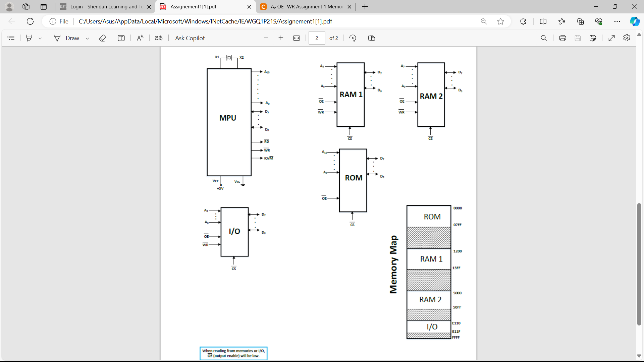Switch to two-page layout view
The image size is (644, 362).
click(x=371, y=38)
